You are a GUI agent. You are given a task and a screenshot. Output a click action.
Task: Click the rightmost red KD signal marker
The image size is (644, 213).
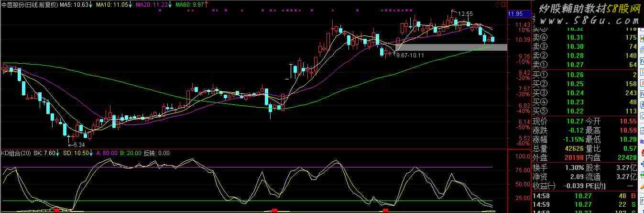coord(385,210)
